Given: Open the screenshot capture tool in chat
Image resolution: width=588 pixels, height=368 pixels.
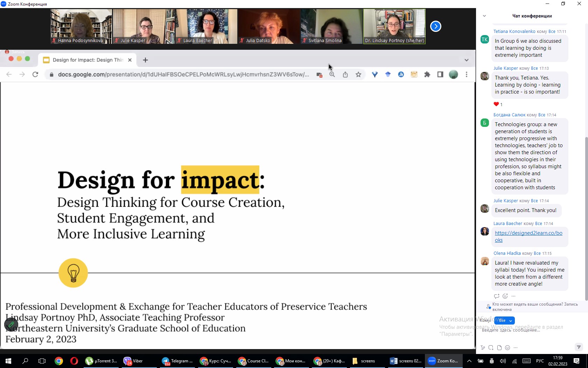Looking at the screenshot, I should pyautogui.click(x=491, y=348).
